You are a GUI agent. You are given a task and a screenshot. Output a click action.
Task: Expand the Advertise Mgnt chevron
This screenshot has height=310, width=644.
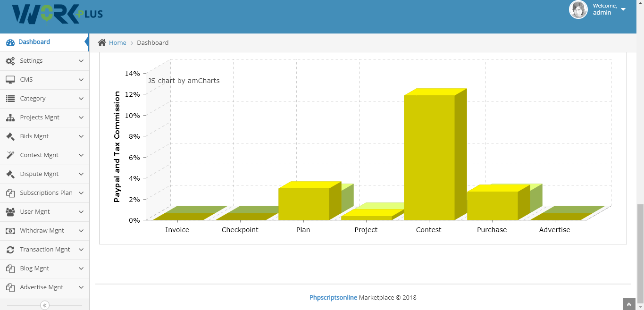click(81, 287)
